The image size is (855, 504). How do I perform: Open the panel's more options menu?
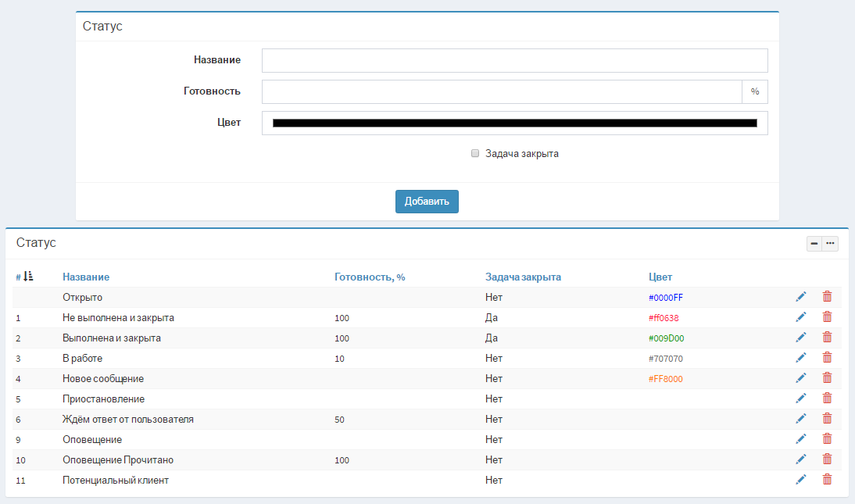[x=830, y=243]
